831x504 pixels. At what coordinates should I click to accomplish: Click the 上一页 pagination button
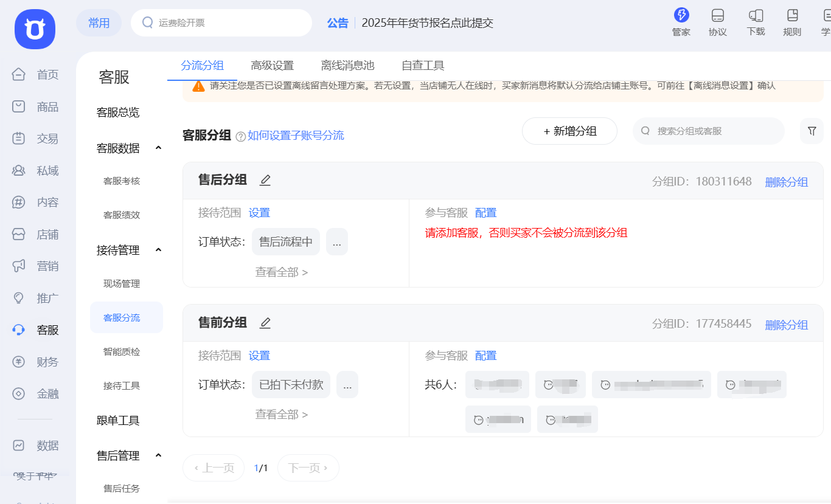(x=214, y=468)
